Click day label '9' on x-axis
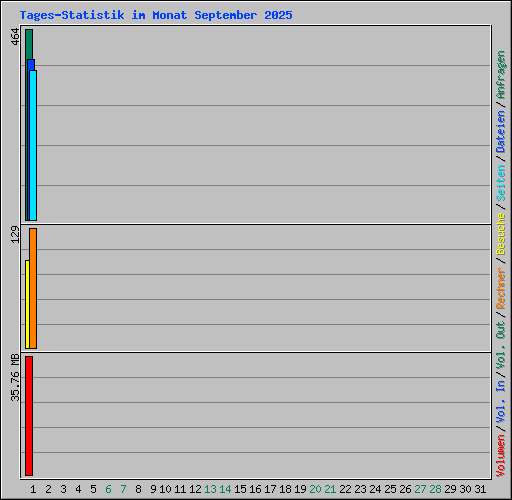The width and height of the screenshot is (512, 500). pos(153,489)
